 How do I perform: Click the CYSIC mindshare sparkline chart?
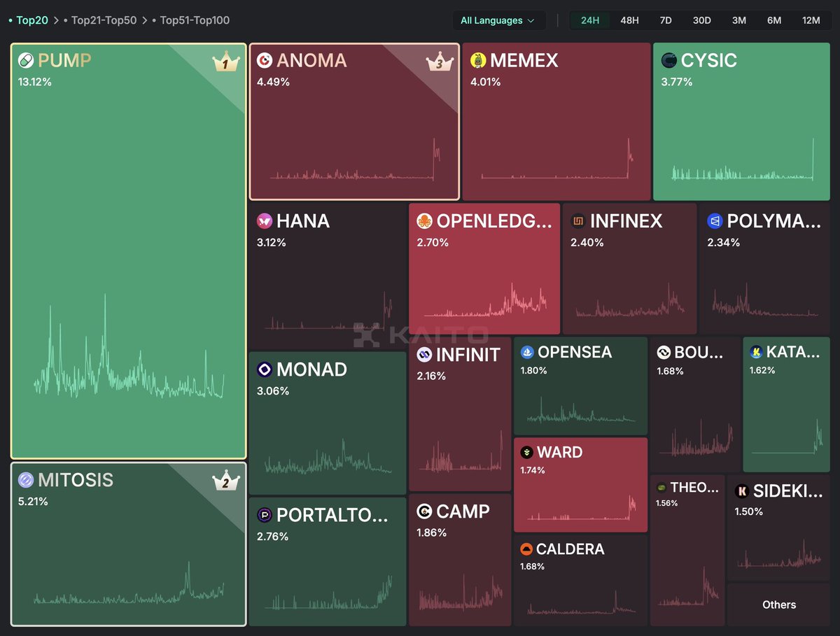(x=743, y=160)
